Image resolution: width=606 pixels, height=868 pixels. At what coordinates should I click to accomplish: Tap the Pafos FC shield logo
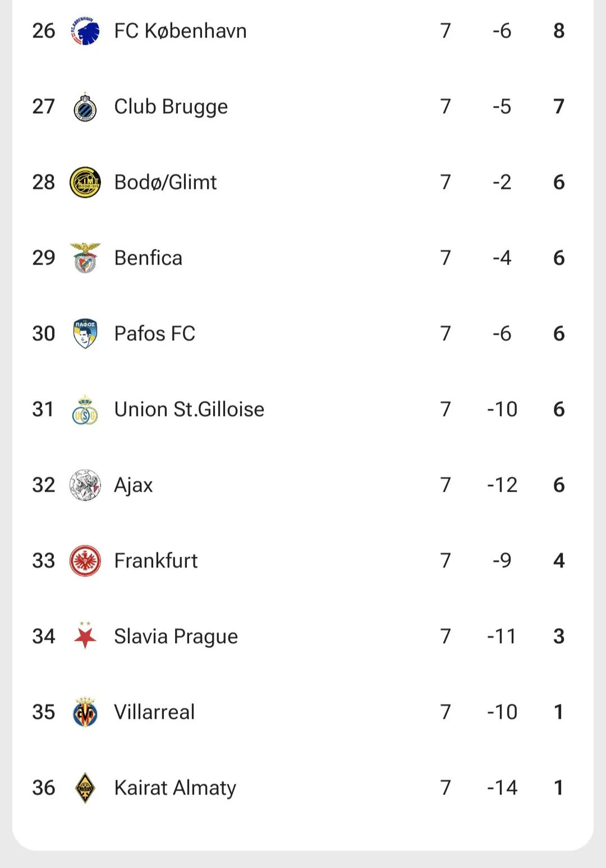point(85,334)
